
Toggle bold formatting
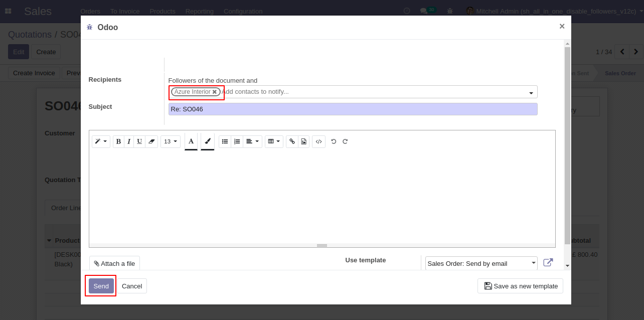[118, 141]
